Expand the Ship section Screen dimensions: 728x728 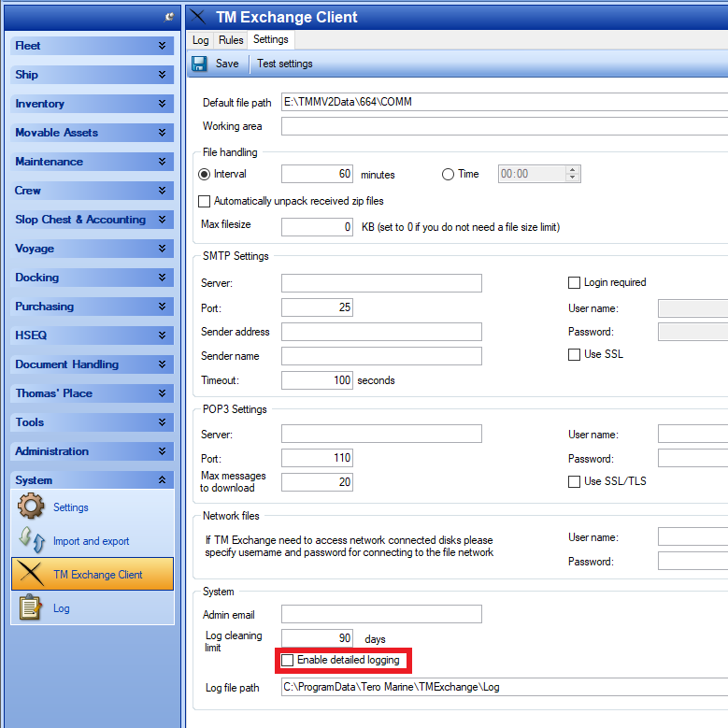pos(92,75)
